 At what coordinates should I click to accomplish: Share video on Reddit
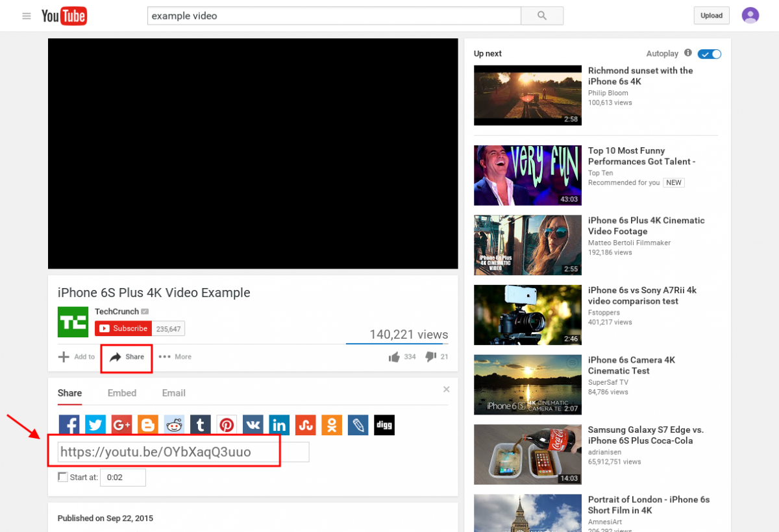click(175, 425)
